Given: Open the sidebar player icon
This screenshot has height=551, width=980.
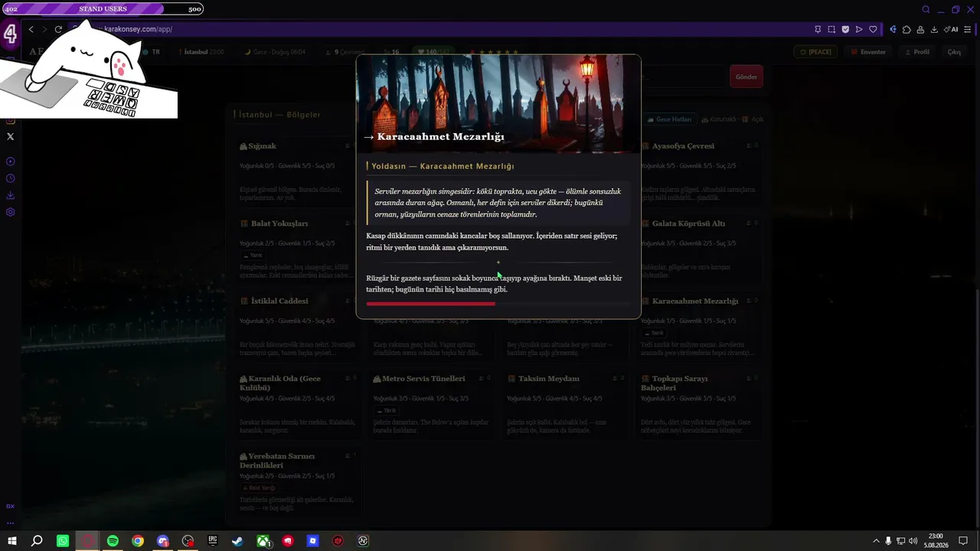Looking at the screenshot, I should click(x=10, y=161).
